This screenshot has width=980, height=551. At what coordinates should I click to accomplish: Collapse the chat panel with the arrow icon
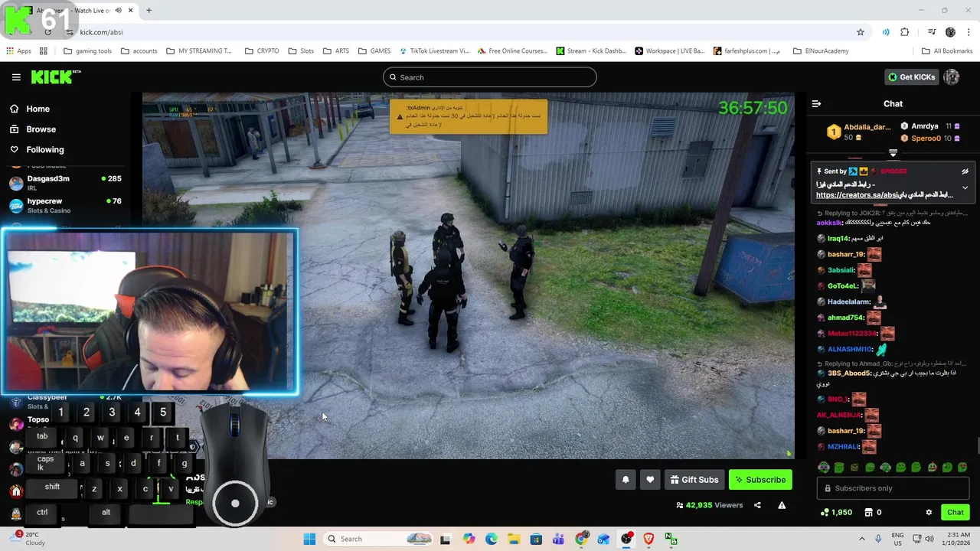point(816,103)
